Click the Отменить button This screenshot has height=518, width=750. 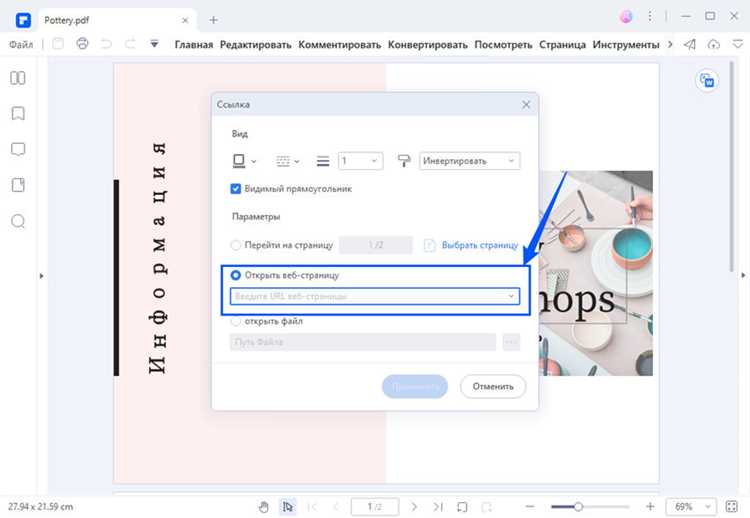(x=493, y=386)
